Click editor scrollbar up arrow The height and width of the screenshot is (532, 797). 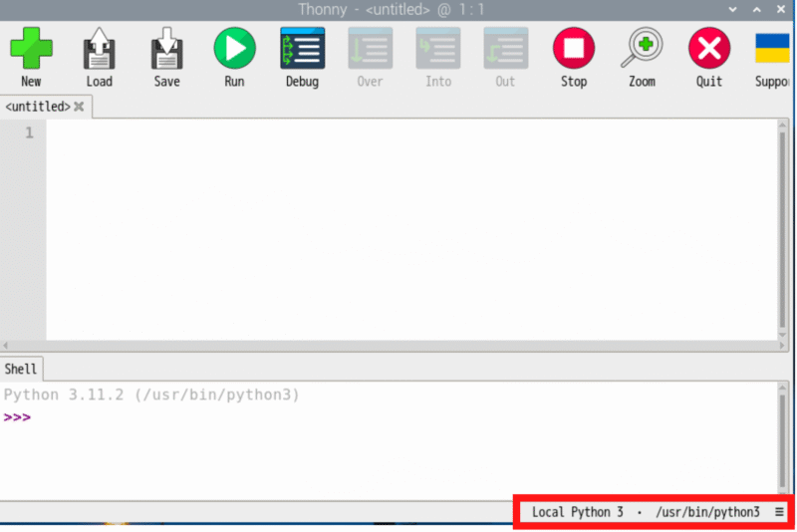coord(782,125)
